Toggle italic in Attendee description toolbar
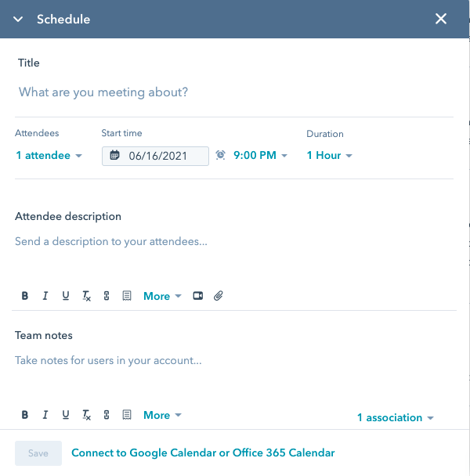The height and width of the screenshot is (476, 470). coord(45,296)
